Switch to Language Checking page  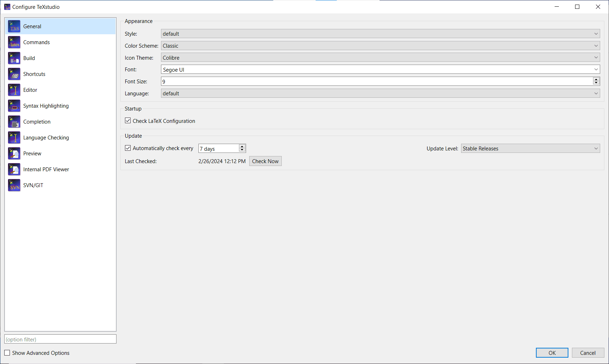pyautogui.click(x=60, y=138)
